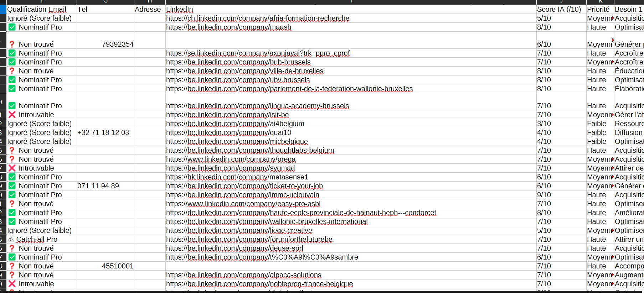Click the warning icon beside Catch-all Pro
The image size is (644, 293).
pyautogui.click(x=11, y=239)
